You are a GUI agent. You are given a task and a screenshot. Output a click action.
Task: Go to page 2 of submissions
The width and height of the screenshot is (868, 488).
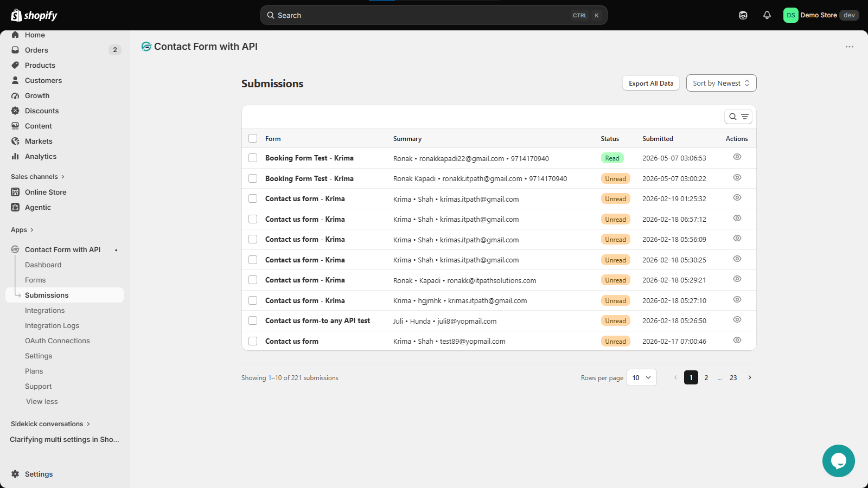tap(706, 377)
